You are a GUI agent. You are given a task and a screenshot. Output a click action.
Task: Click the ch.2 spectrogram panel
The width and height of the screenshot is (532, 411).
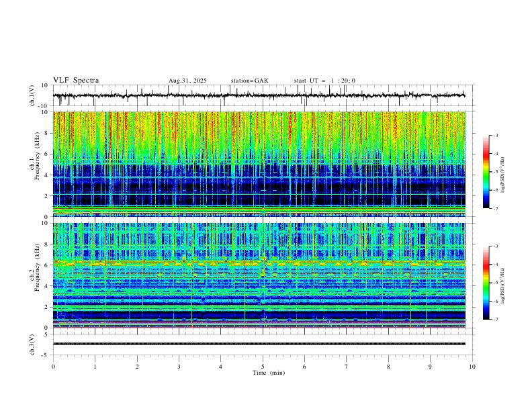(x=259, y=275)
